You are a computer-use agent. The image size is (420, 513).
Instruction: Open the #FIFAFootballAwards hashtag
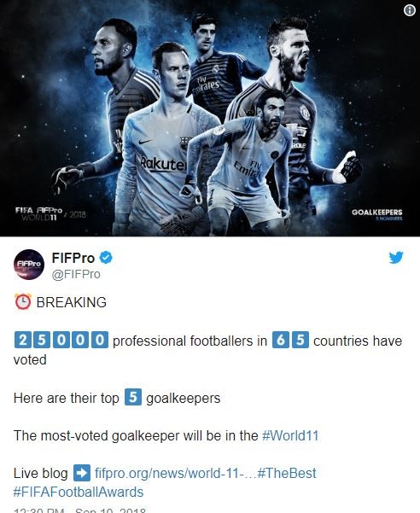point(79,492)
